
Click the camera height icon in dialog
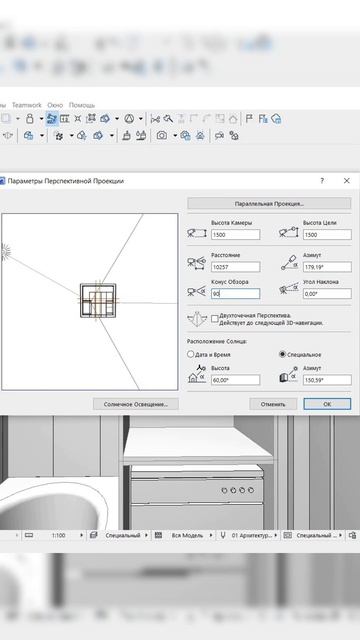[x=197, y=233]
